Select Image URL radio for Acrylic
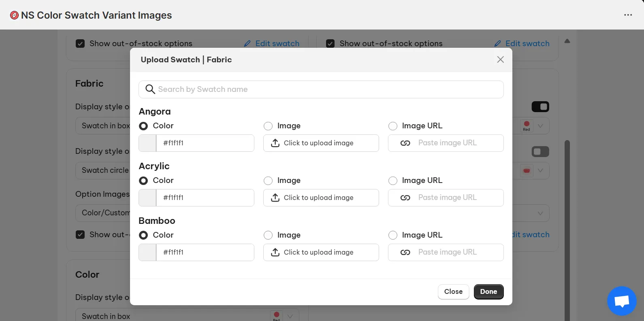The height and width of the screenshot is (321, 644). [x=393, y=181]
